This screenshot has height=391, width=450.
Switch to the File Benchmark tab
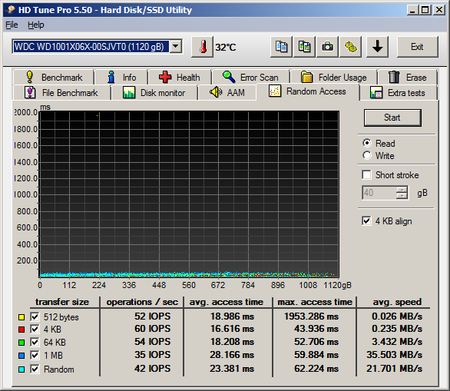click(61, 92)
